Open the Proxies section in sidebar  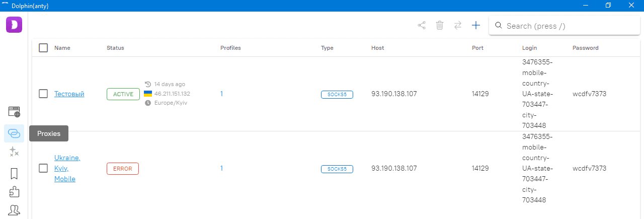14,133
